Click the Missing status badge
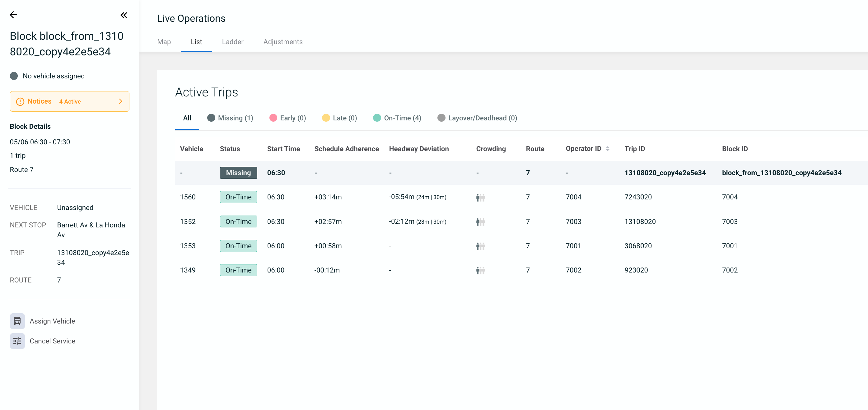The image size is (868, 410). (x=239, y=173)
